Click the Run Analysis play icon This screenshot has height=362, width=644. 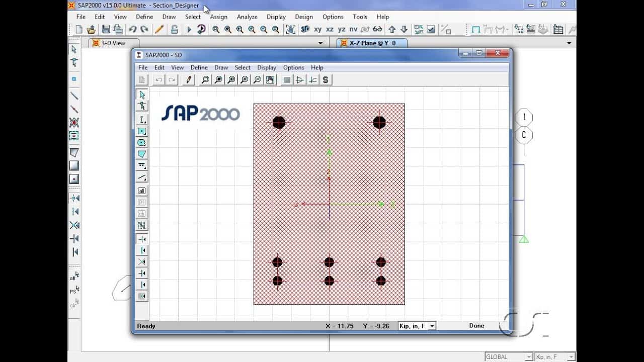189,30
